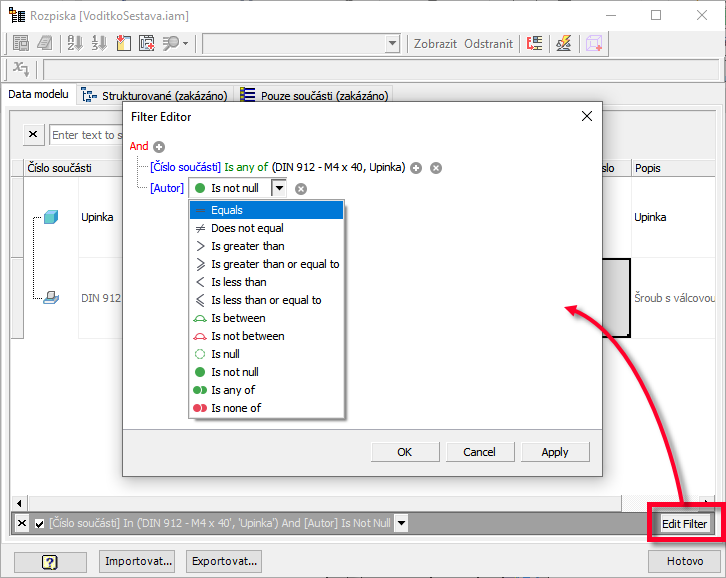Click the descending sort toolbar icon
The width and height of the screenshot is (726, 578).
click(x=99, y=44)
